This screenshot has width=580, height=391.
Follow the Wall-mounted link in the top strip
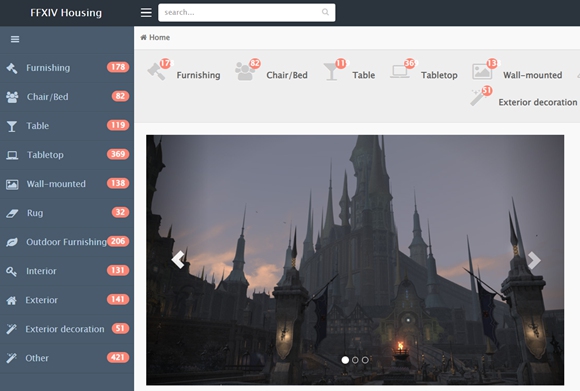[x=532, y=75]
